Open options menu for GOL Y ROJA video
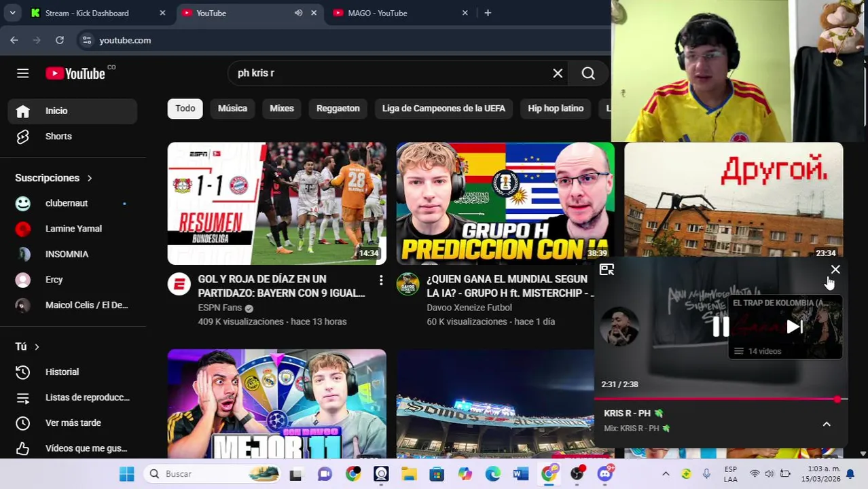Screen dimensions: 868x489 381,280
